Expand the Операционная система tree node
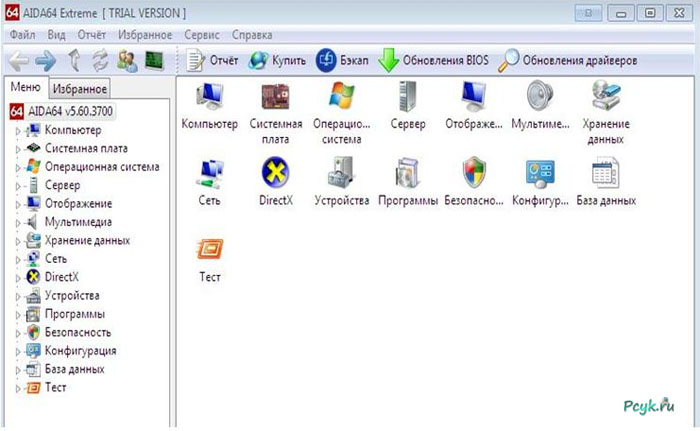The height and width of the screenshot is (431, 700). [x=18, y=168]
